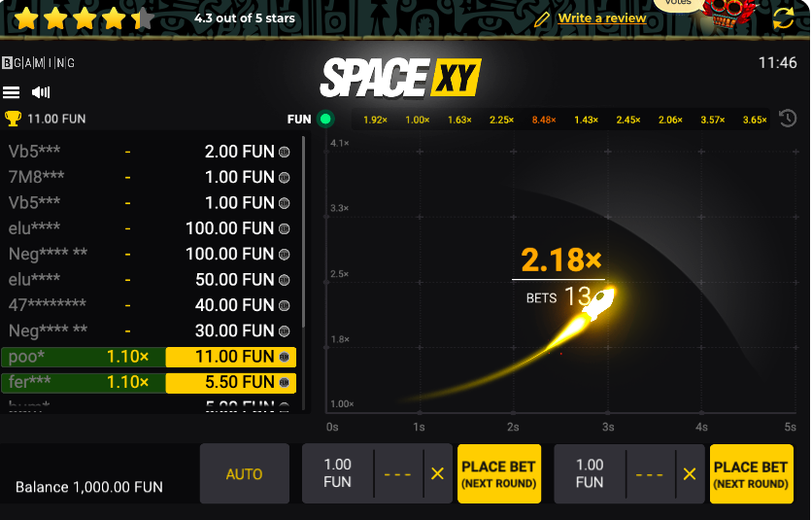Select 1.43× history multiplier

[x=587, y=120]
